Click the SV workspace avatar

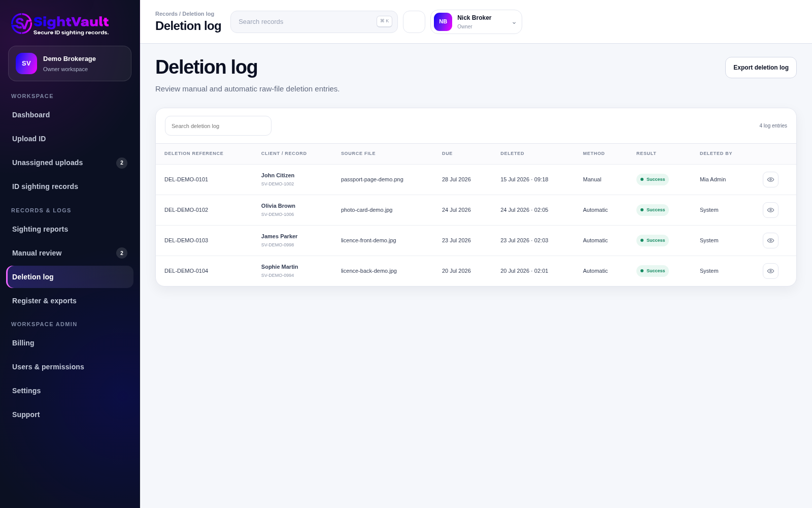coord(26,63)
